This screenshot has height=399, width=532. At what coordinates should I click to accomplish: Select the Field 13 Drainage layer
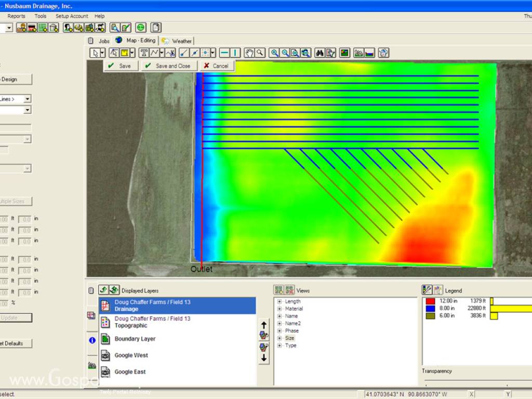pyautogui.click(x=177, y=305)
